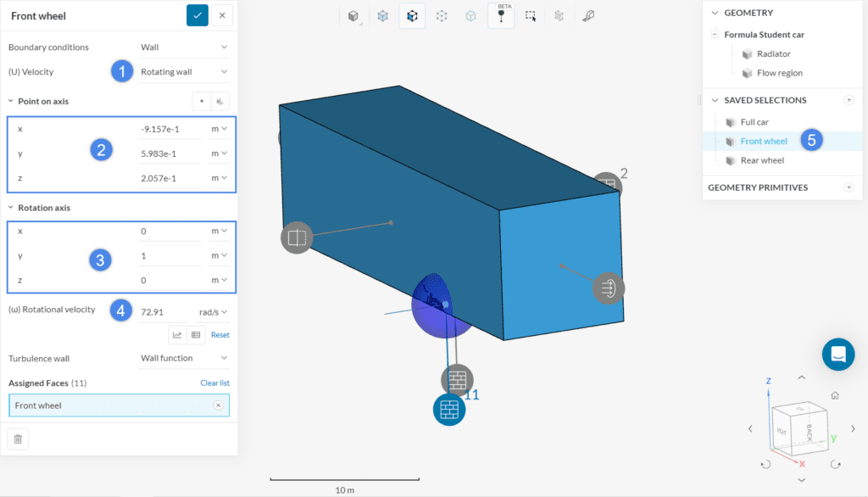Select the solid render mode icon
868x497 pixels.
pos(353,15)
